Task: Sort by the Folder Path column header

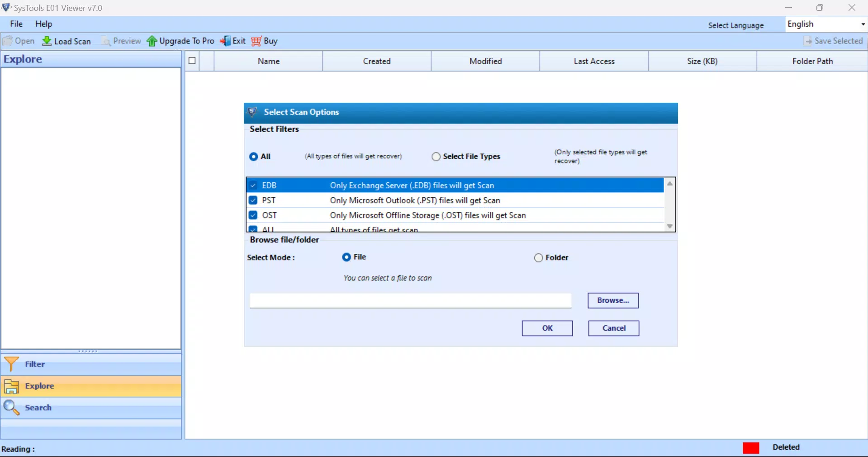Action: click(812, 61)
